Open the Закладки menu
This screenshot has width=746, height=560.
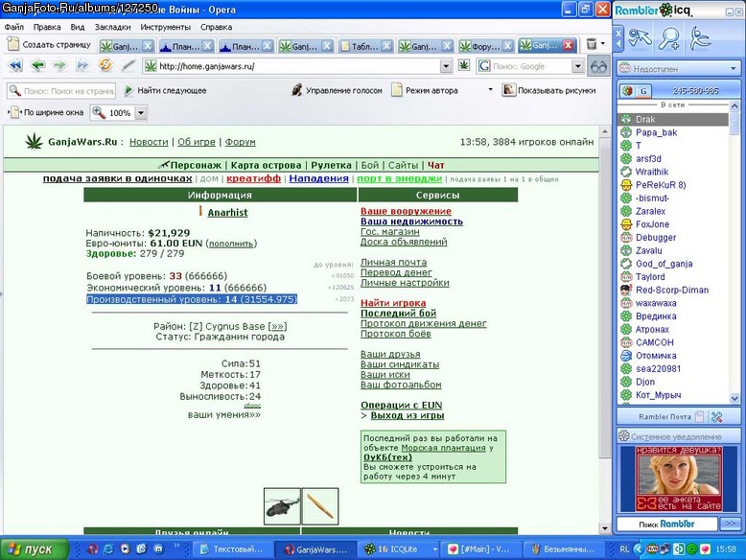pyautogui.click(x=112, y=27)
